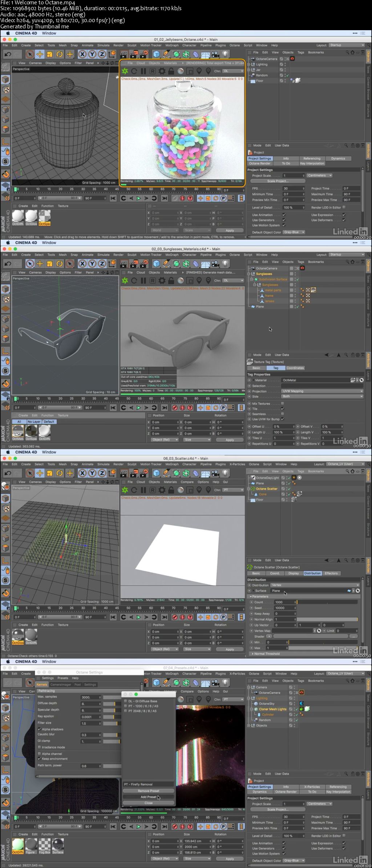
Task: Toggle clay mode sphere in Sunglasses Live Viewer
Action: coord(181,281)
